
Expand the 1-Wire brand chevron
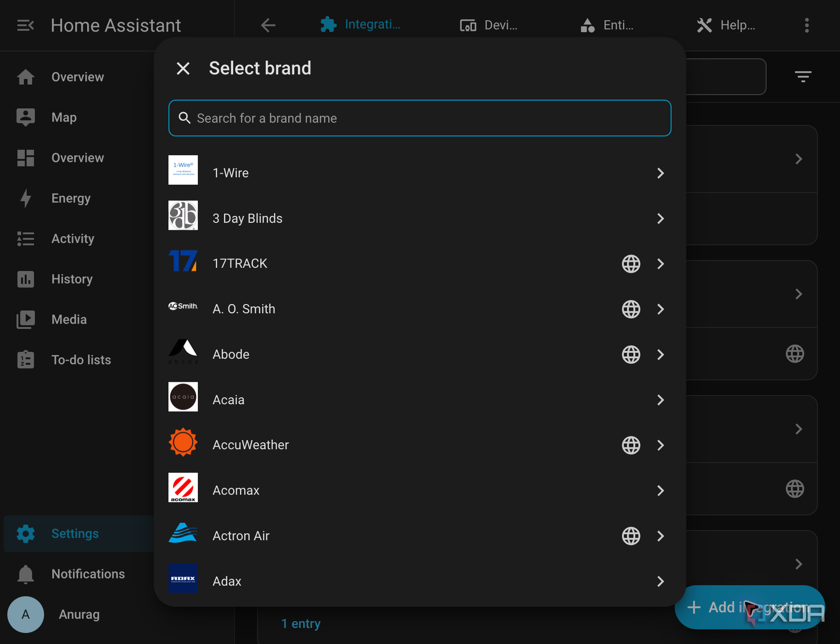point(661,173)
